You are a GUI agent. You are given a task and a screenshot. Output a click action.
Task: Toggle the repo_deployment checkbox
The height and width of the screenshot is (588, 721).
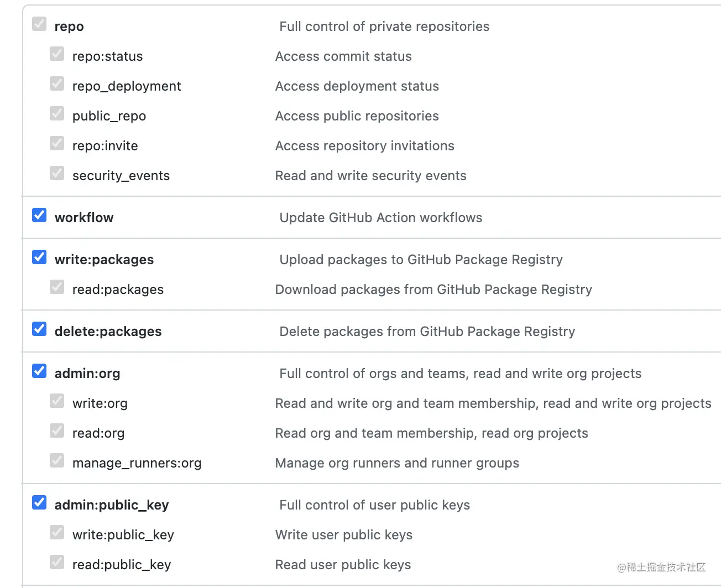[x=57, y=83]
